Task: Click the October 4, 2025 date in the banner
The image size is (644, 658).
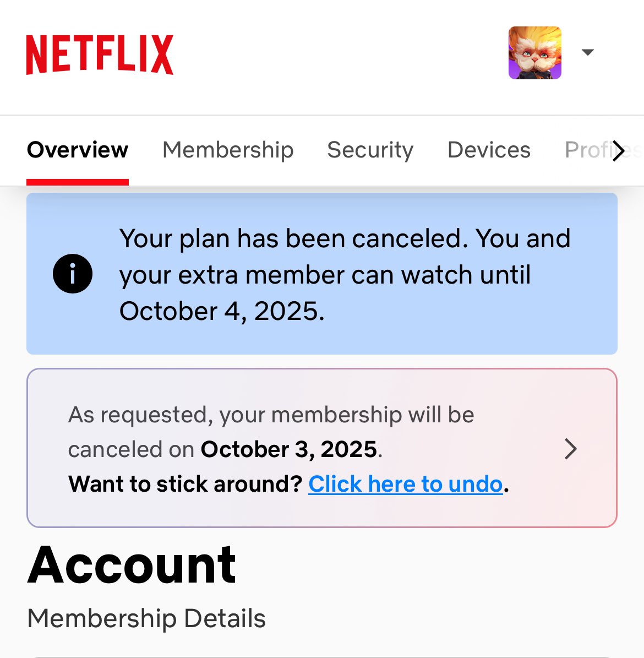Action: tap(222, 311)
